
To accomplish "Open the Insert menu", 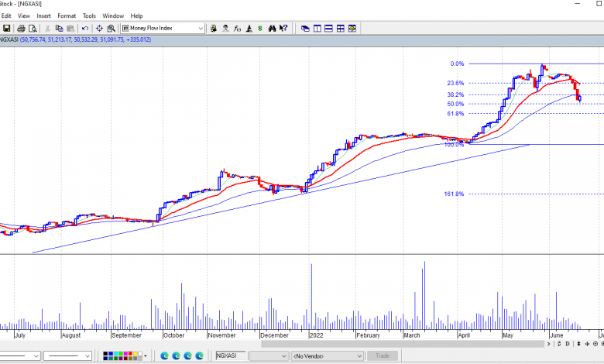I will [44, 15].
